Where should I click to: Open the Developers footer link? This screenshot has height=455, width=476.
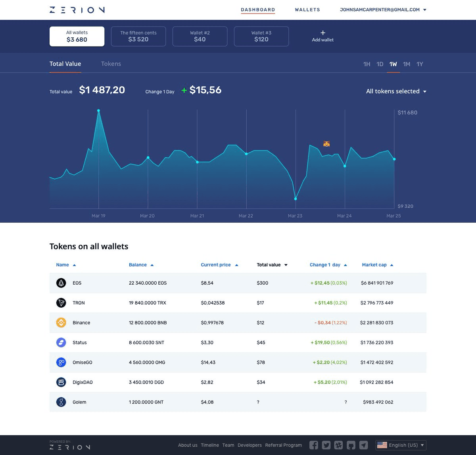(250, 445)
